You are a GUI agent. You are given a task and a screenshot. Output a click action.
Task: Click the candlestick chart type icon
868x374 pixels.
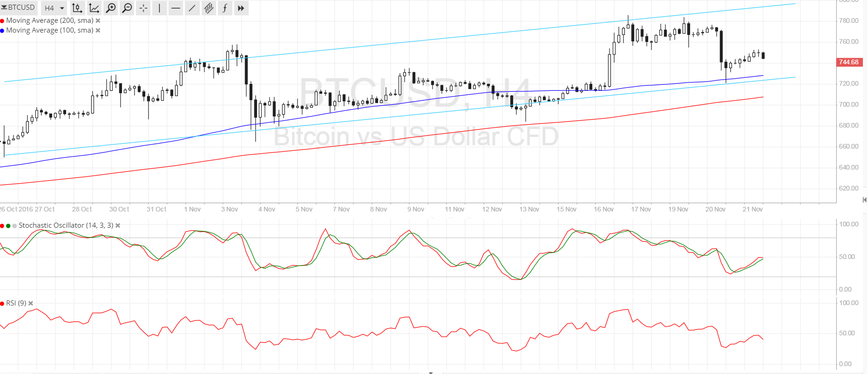[77, 8]
